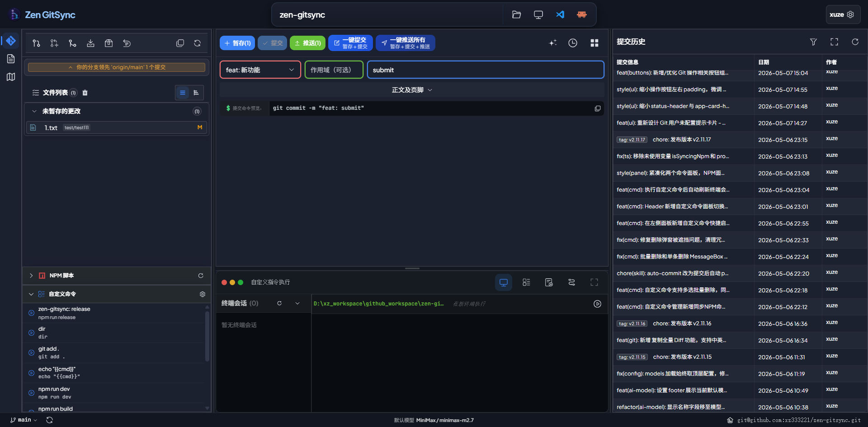Image resolution: width=868 pixels, height=427 pixels.
Task: Click the AI sparkle generate icon
Action: pyautogui.click(x=552, y=43)
